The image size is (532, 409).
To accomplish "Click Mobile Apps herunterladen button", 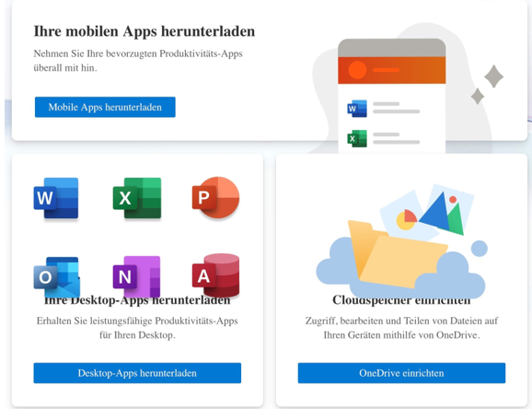I will click(x=105, y=107).
